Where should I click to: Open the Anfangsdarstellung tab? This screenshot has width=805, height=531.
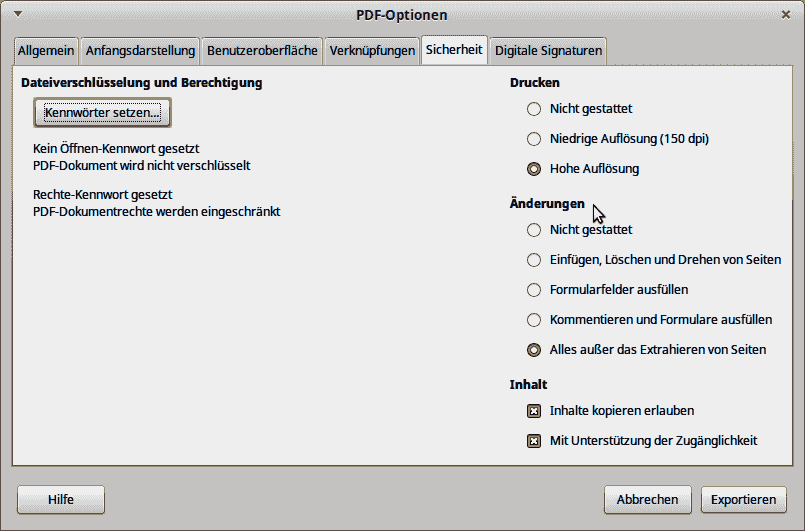click(x=140, y=51)
